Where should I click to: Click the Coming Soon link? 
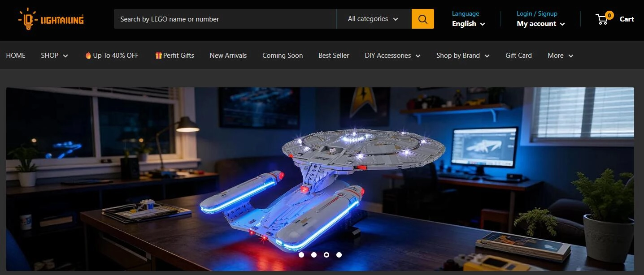(283, 56)
